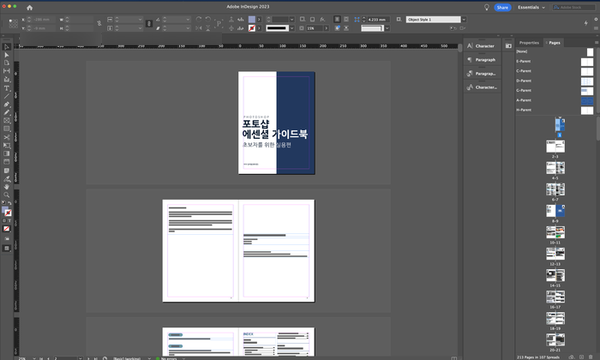This screenshot has height=360, width=600.
Task: Select the E-Parent parent page
Action: point(554,61)
